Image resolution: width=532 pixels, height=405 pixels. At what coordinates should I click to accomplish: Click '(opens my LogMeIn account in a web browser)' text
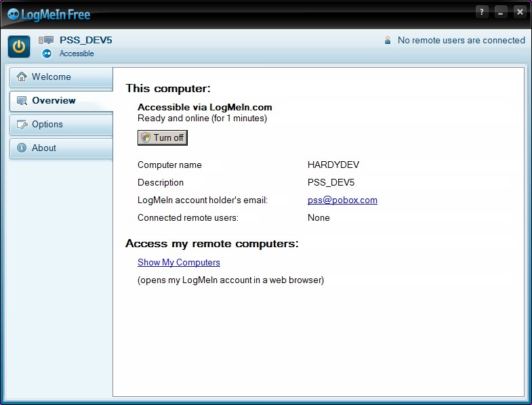(x=230, y=280)
